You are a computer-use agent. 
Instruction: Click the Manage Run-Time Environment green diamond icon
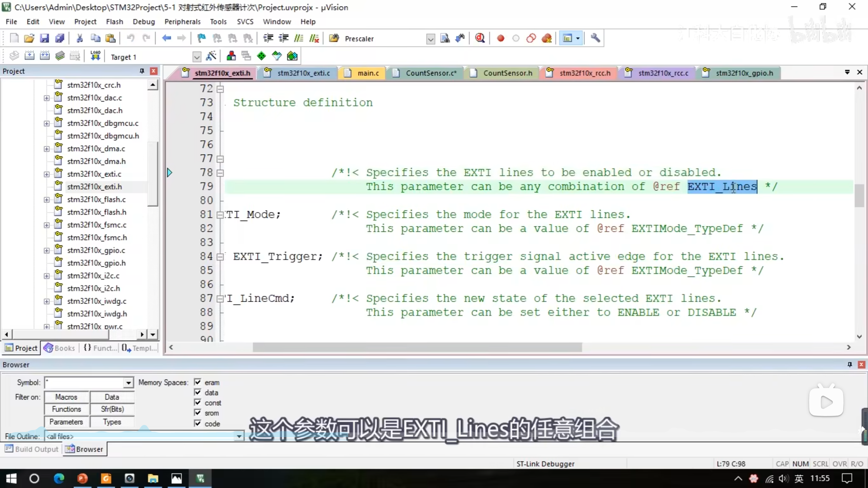pos(261,56)
